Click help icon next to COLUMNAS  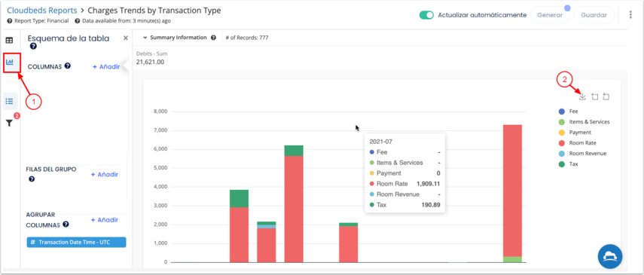[x=67, y=66]
